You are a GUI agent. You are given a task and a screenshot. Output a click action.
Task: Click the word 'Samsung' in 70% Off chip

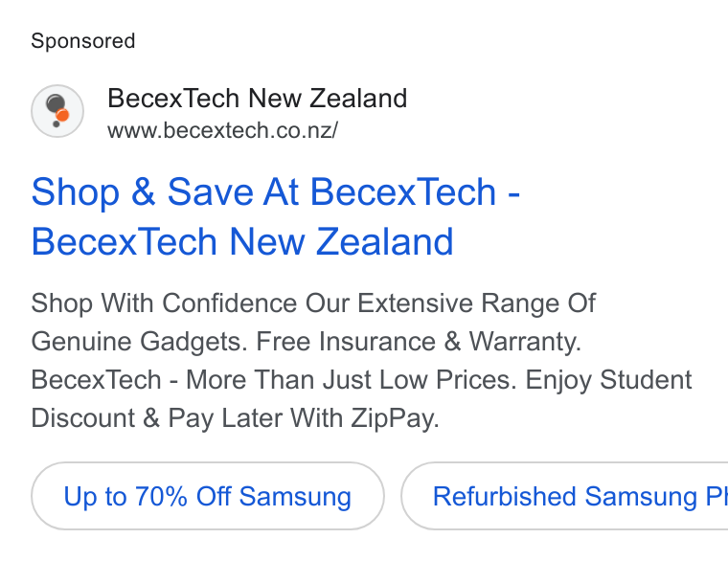coord(295,497)
